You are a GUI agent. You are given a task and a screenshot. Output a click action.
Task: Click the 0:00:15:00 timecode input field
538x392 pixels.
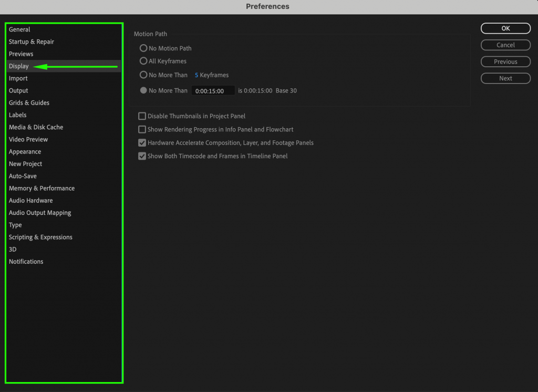(213, 90)
